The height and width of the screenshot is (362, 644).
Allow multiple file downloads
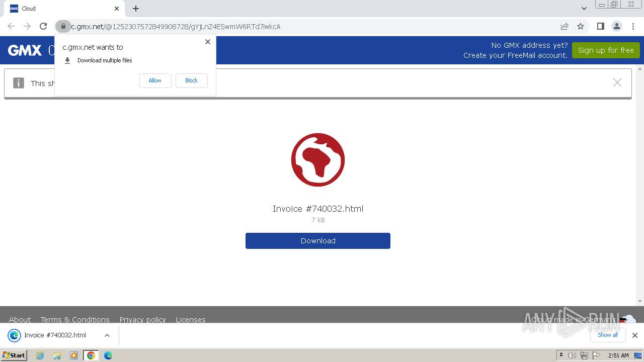coord(155,80)
